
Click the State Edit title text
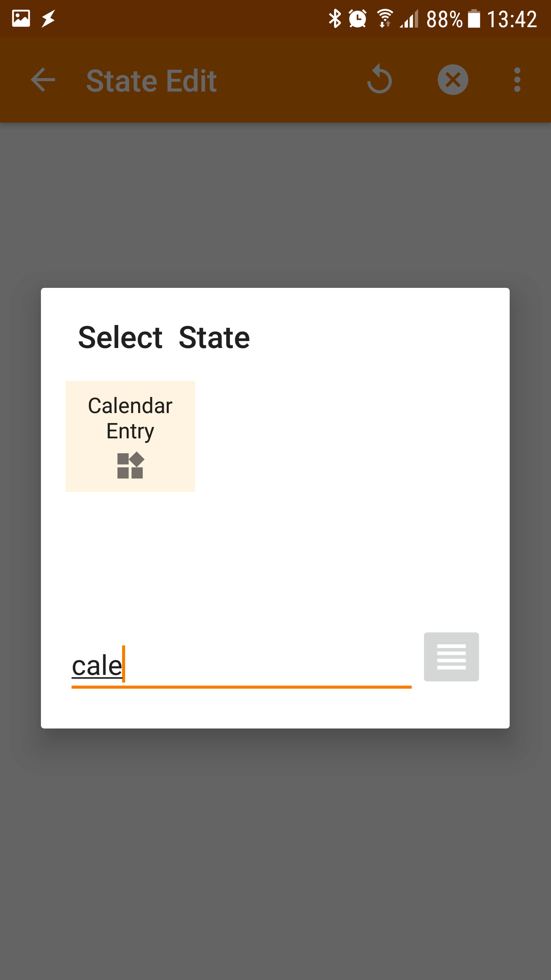click(x=152, y=81)
